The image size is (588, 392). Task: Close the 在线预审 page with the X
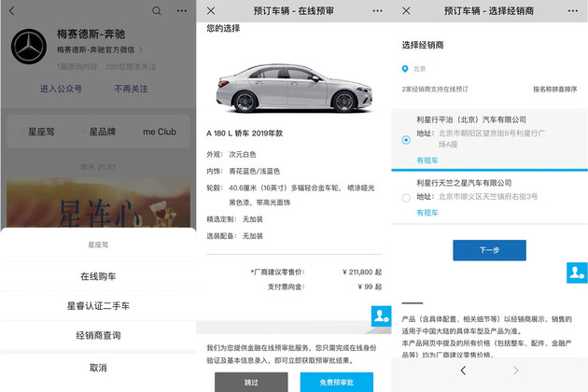[x=211, y=11]
